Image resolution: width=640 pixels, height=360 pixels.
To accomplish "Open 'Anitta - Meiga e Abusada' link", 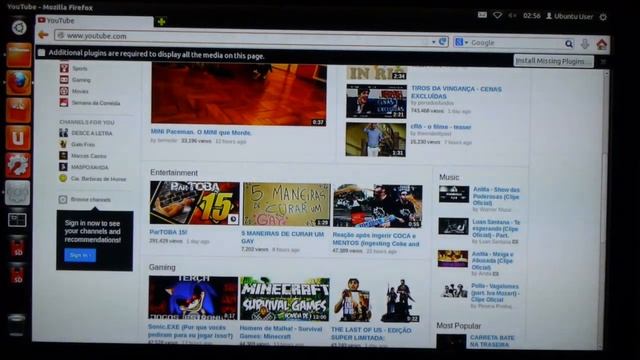I will tap(492, 261).
